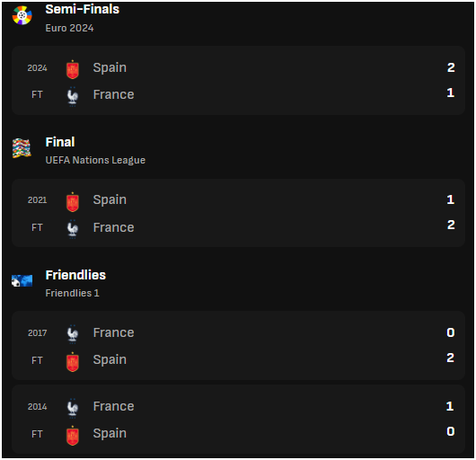
Task: Click France crest in 2014 friendly
Action: [x=73, y=408]
